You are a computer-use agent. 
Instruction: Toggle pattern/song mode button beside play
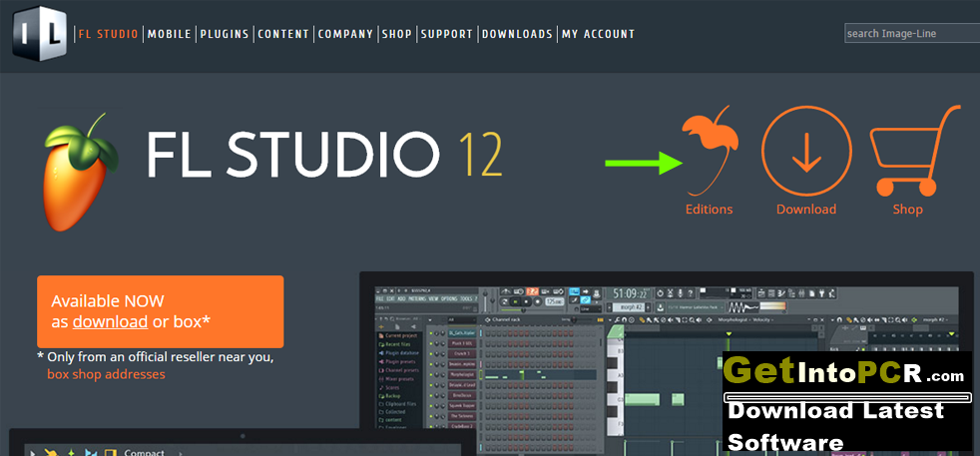pos(504,301)
